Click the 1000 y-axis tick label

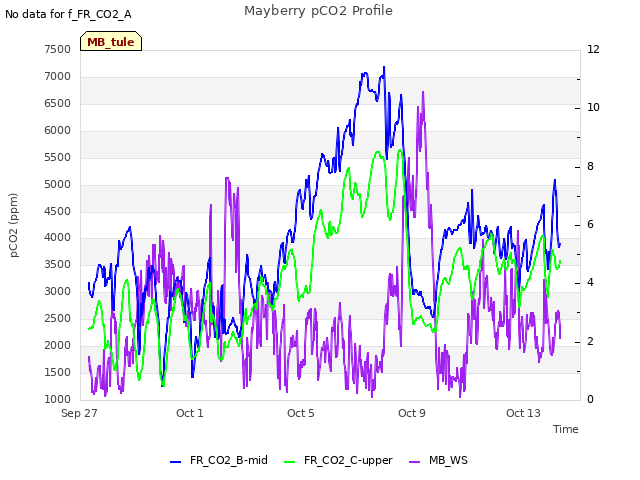point(58,399)
